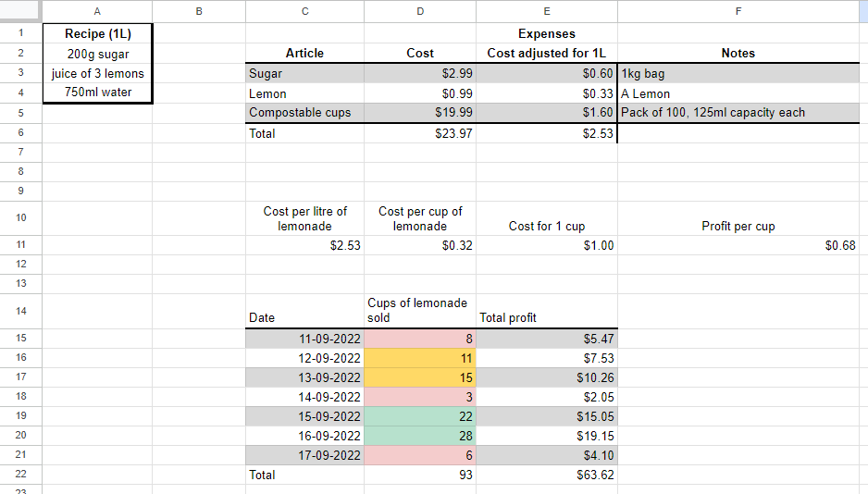
Task: Select the row 10 header
Action: 20,217
